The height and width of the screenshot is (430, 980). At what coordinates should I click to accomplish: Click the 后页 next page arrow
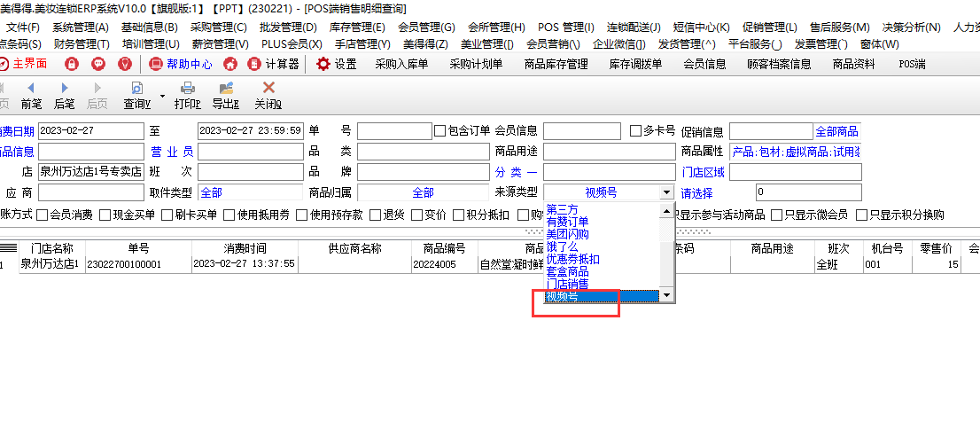pos(97,97)
